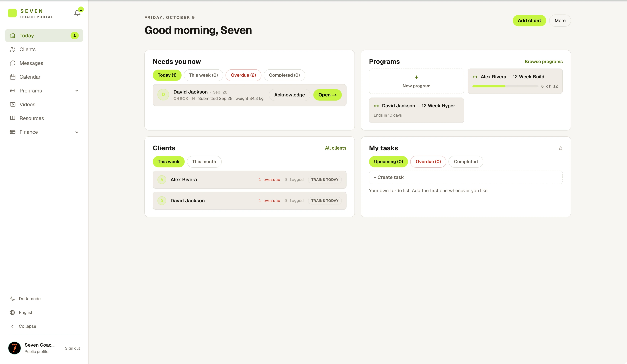This screenshot has height=364, width=627.
Task: Click the plus icon for New program
Action: [417, 77]
